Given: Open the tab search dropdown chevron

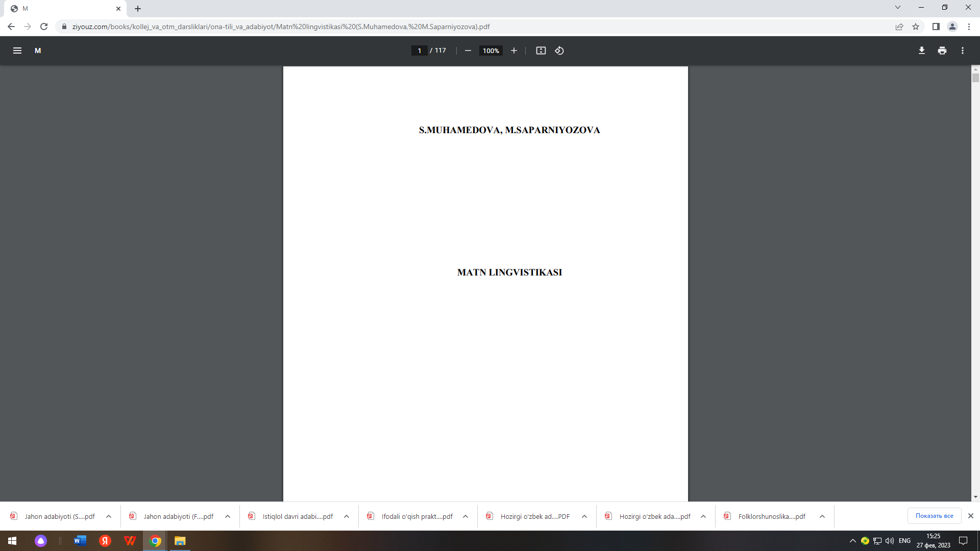Looking at the screenshot, I should 897,8.
